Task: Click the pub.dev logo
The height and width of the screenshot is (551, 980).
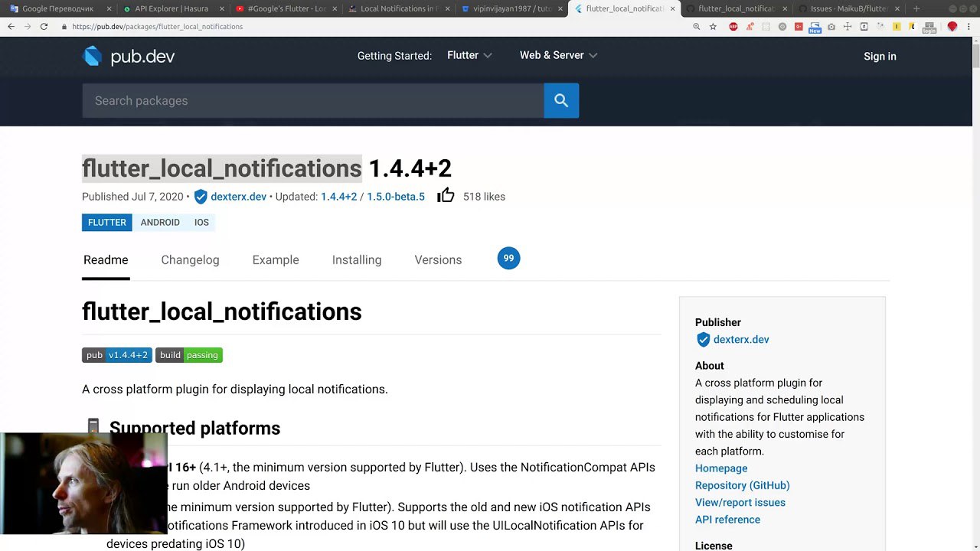Action: pyautogui.click(x=129, y=57)
